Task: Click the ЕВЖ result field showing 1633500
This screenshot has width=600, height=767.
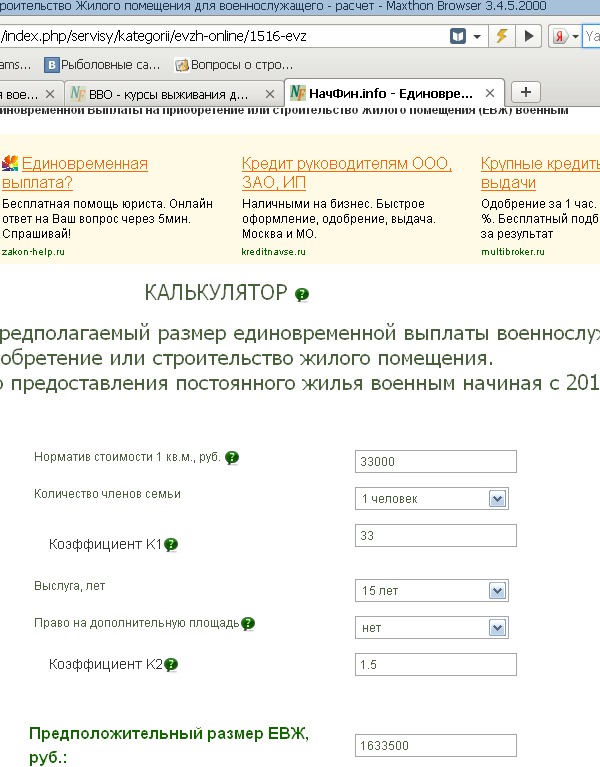Action: [436, 745]
